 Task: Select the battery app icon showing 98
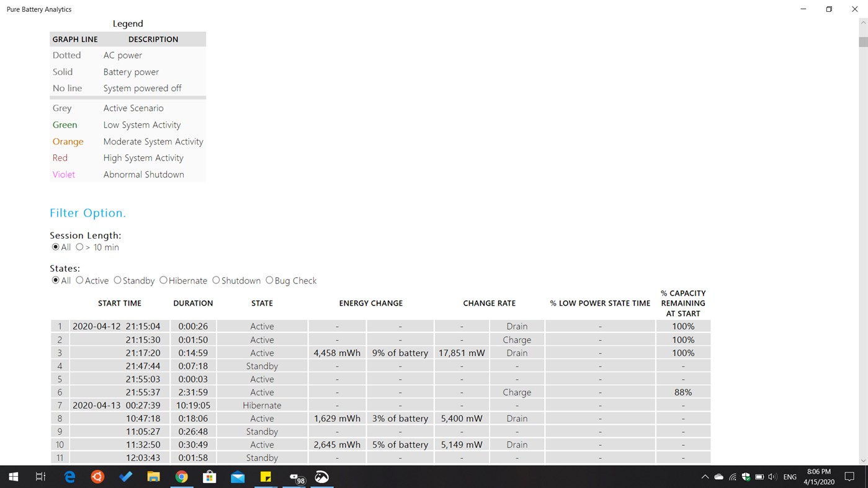tap(293, 477)
